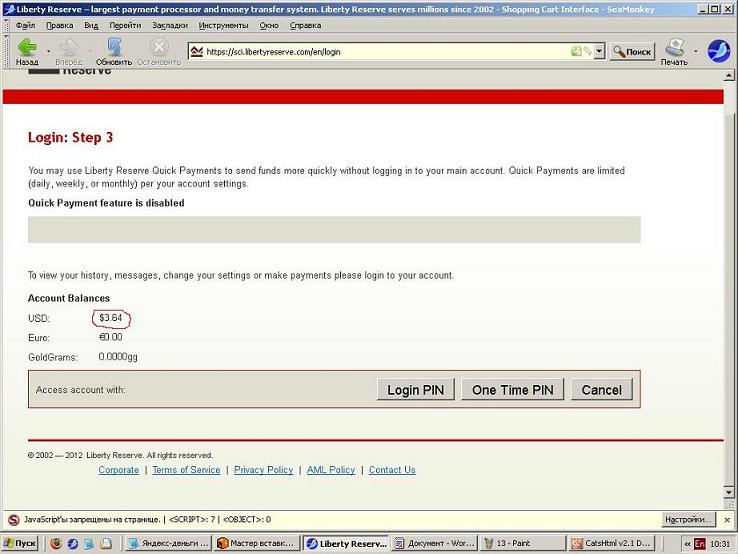
Task: Open the Terms of Service link
Action: [x=186, y=470]
